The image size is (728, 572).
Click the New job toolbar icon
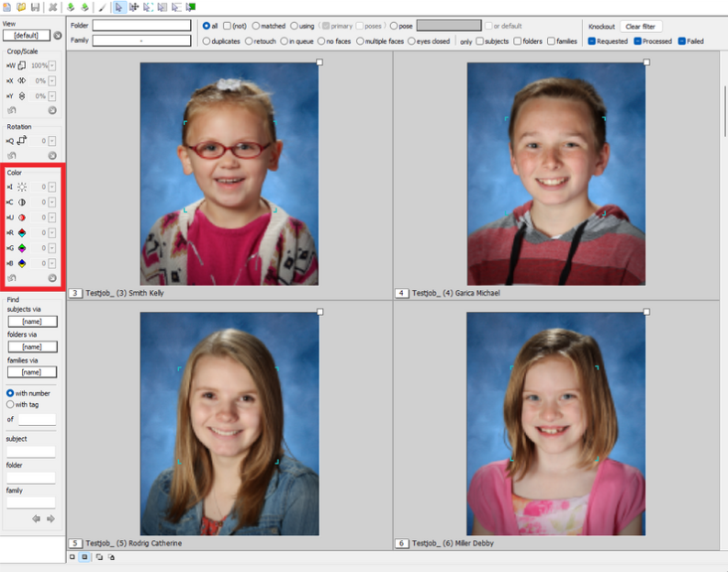coord(7,7)
